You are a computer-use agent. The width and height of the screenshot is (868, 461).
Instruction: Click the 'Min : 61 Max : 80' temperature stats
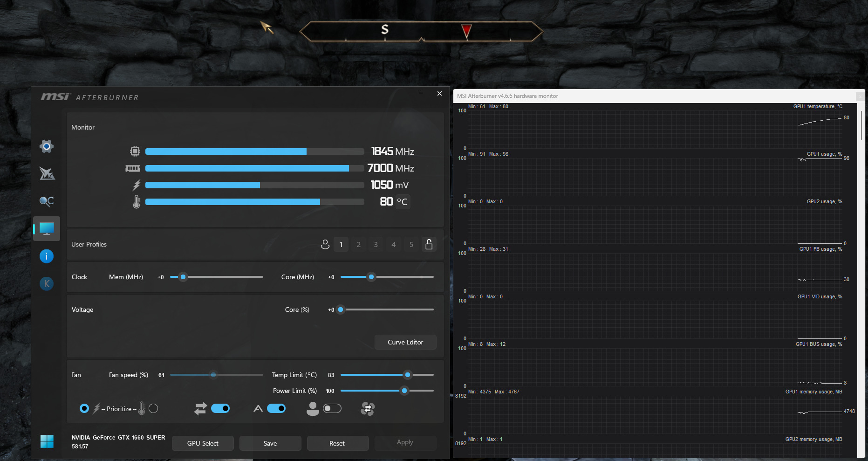(x=488, y=107)
